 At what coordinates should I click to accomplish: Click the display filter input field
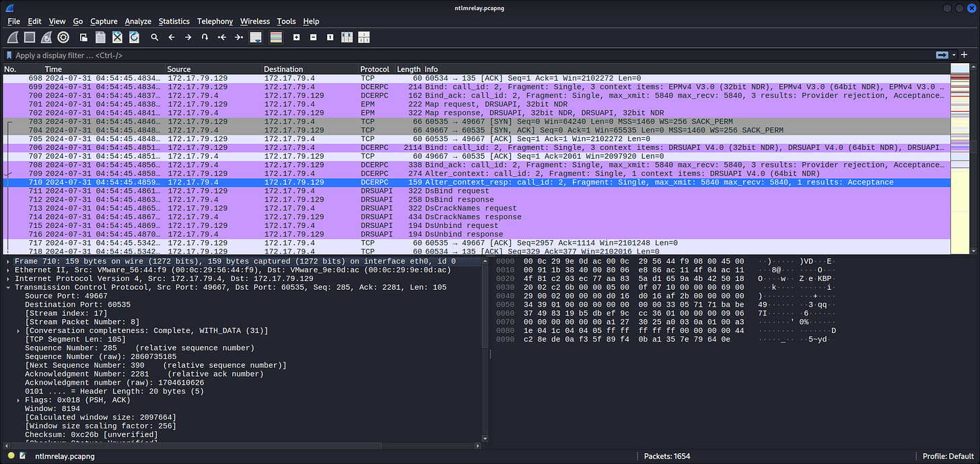coord(471,55)
